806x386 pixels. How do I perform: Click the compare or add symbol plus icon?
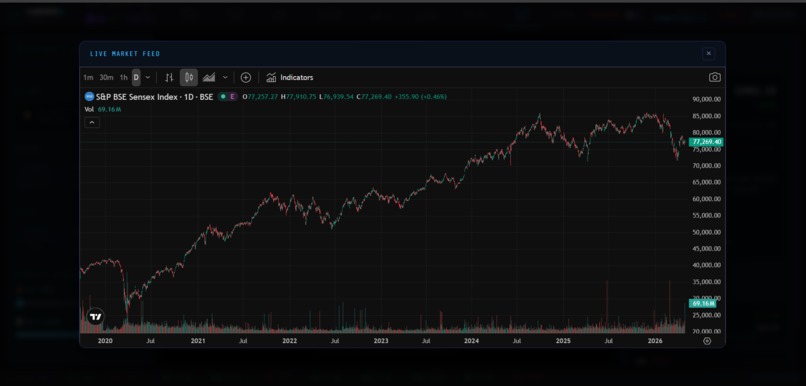coord(246,78)
